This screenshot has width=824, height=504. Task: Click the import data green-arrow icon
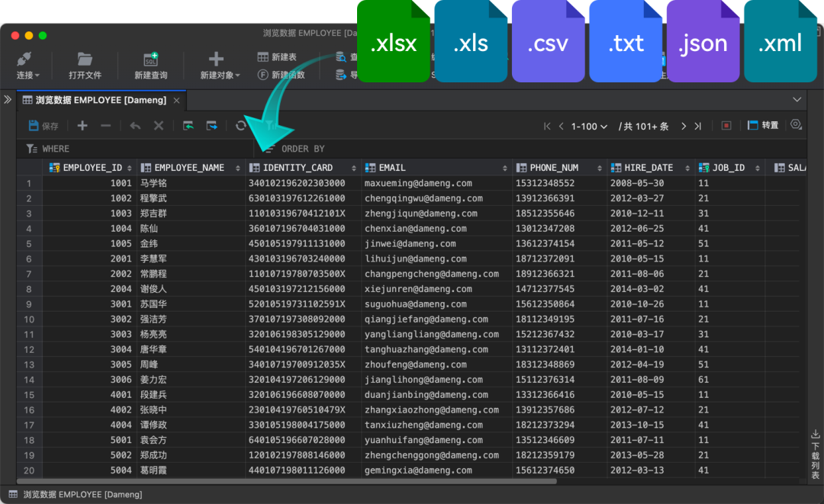pos(188,126)
